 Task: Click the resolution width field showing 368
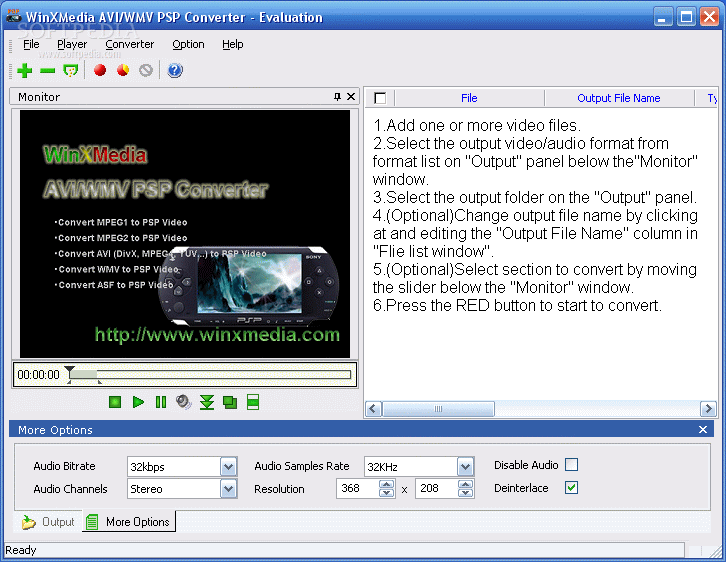click(357, 488)
